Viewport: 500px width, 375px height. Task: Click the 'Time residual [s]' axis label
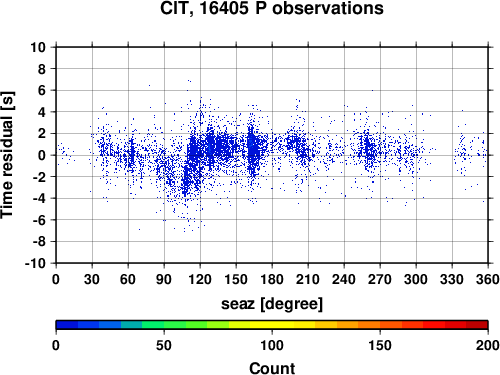pos(8,155)
